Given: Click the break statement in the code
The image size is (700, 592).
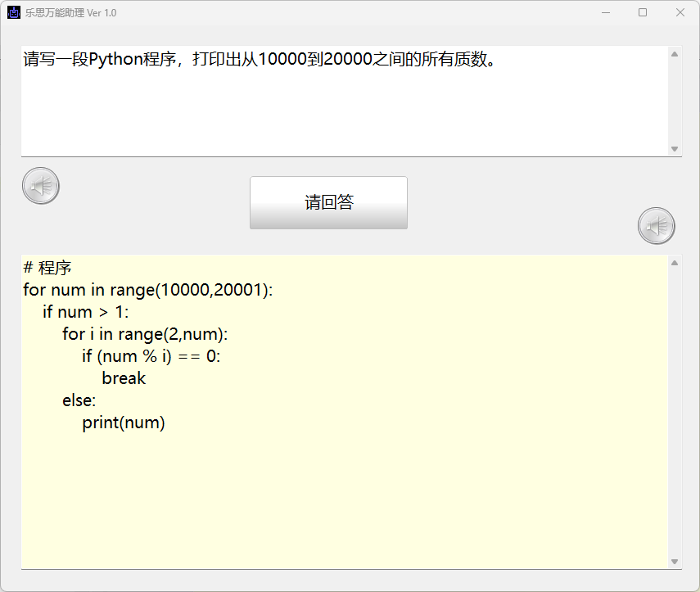Looking at the screenshot, I should [x=124, y=378].
